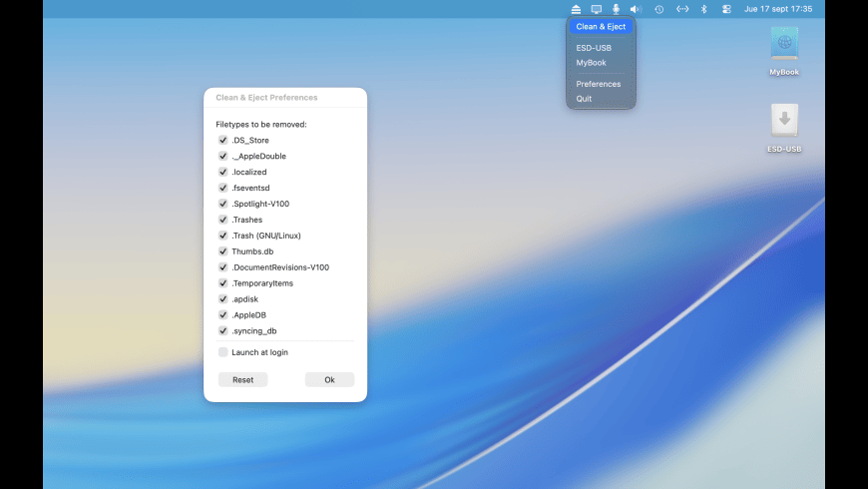Open the Time Machine icon in the menu bar

658,9
